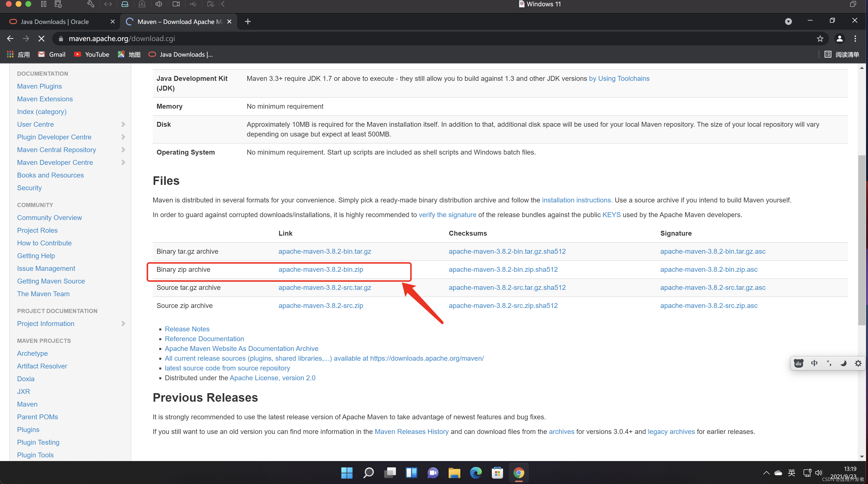Bookmark this page with the star icon
This screenshot has height=484, width=868.
[x=820, y=39]
